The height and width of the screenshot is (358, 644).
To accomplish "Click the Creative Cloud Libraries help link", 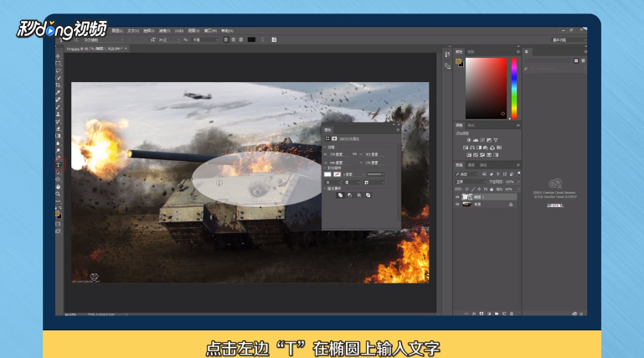I will click(555, 205).
